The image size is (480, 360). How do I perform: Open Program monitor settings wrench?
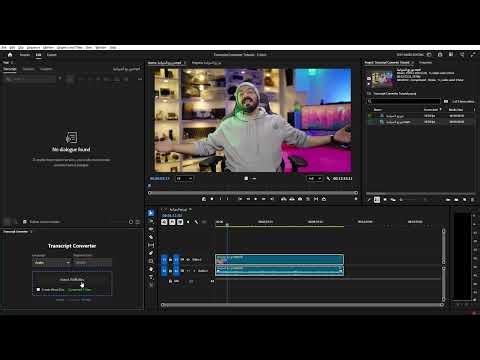pos(328,179)
